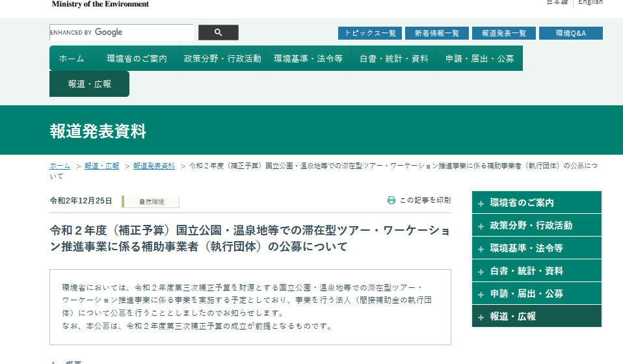Open 環境省のご案内 navigation menu item
Viewport: 623px width, 364px height.
pos(137,58)
